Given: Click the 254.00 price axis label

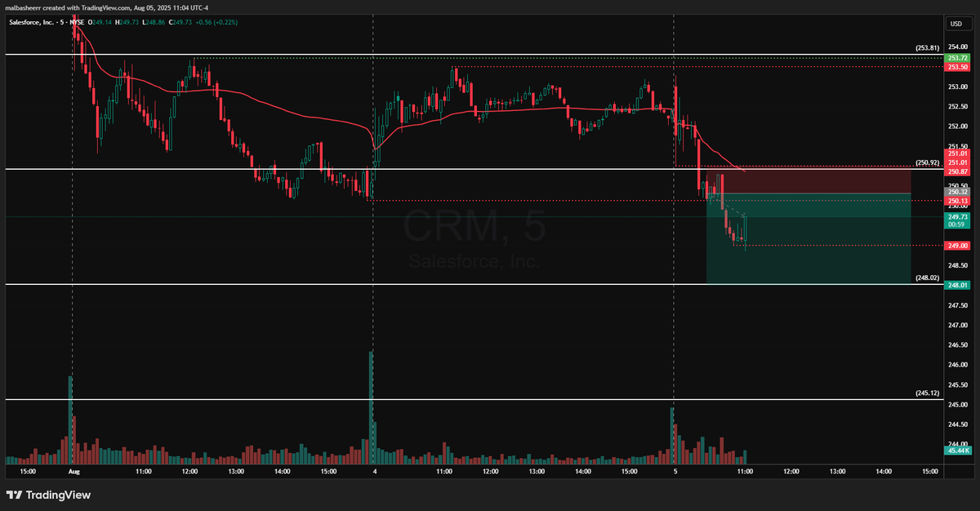Looking at the screenshot, I should pyautogui.click(x=957, y=47).
